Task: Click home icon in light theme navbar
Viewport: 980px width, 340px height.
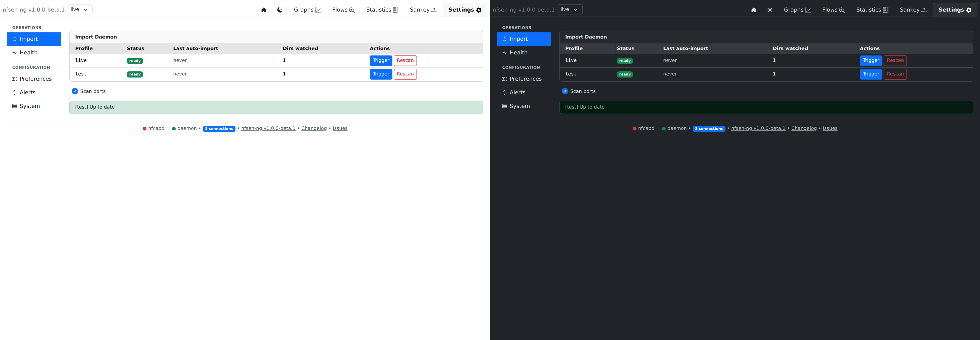Action: 264,10
